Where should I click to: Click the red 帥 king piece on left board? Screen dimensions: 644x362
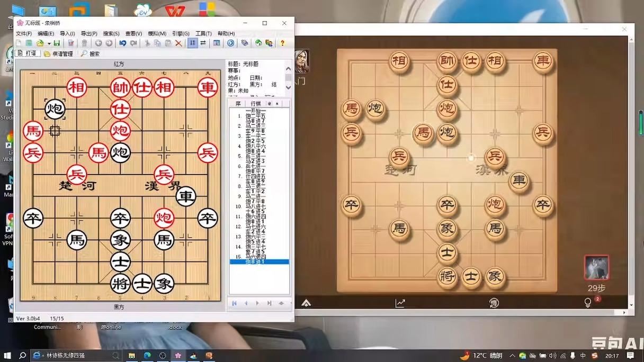pyautogui.click(x=120, y=87)
